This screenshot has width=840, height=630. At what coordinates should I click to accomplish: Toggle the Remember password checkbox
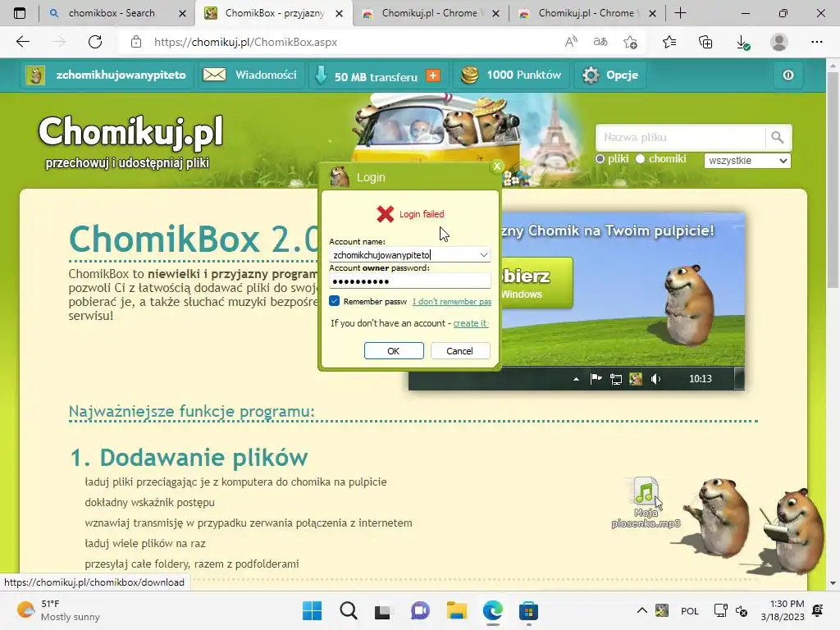335,301
